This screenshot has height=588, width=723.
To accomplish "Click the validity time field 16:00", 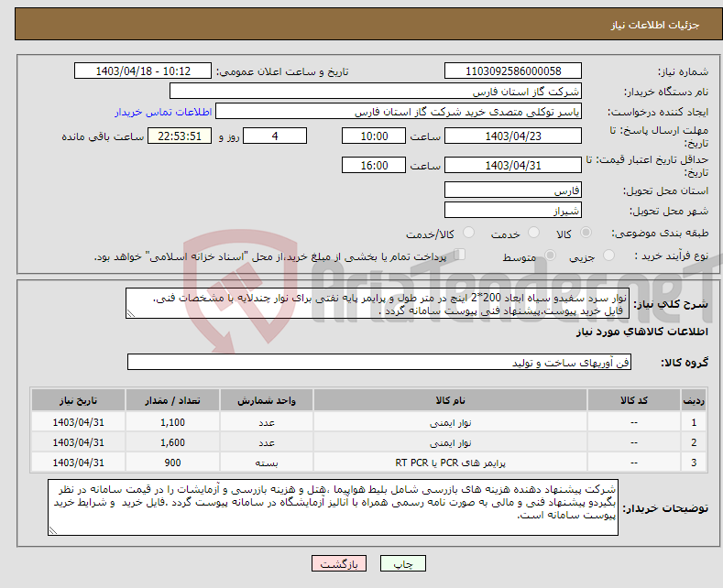I will tap(374, 165).
